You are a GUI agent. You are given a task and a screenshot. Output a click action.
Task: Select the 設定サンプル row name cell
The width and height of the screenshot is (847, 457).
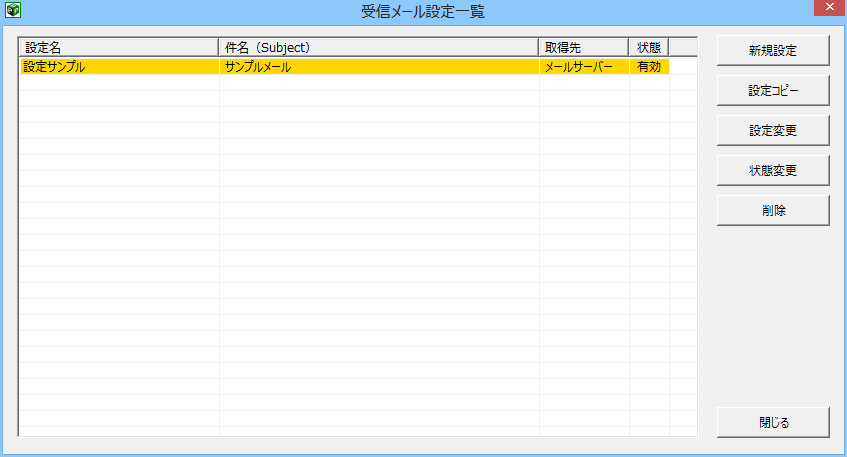tap(119, 67)
